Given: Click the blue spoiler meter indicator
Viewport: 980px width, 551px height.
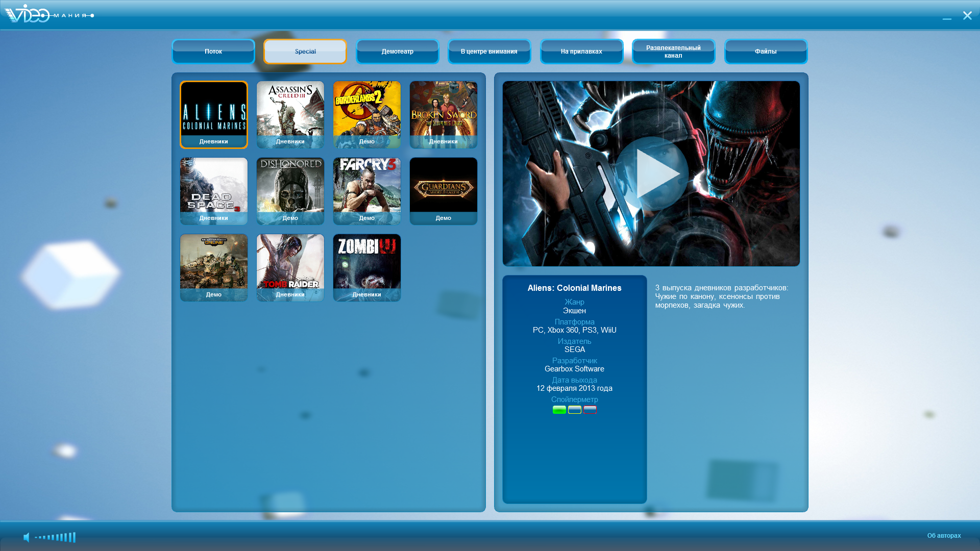Looking at the screenshot, I should pos(575,410).
